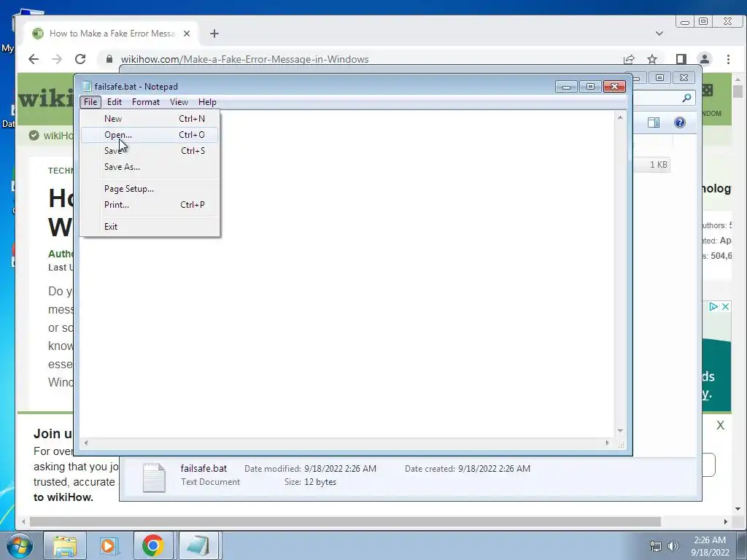Bookmark this page with the star icon
The width and height of the screenshot is (747, 560).
(x=652, y=59)
